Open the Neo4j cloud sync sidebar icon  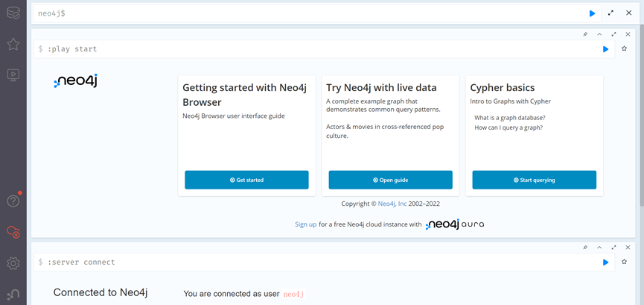[13, 232]
